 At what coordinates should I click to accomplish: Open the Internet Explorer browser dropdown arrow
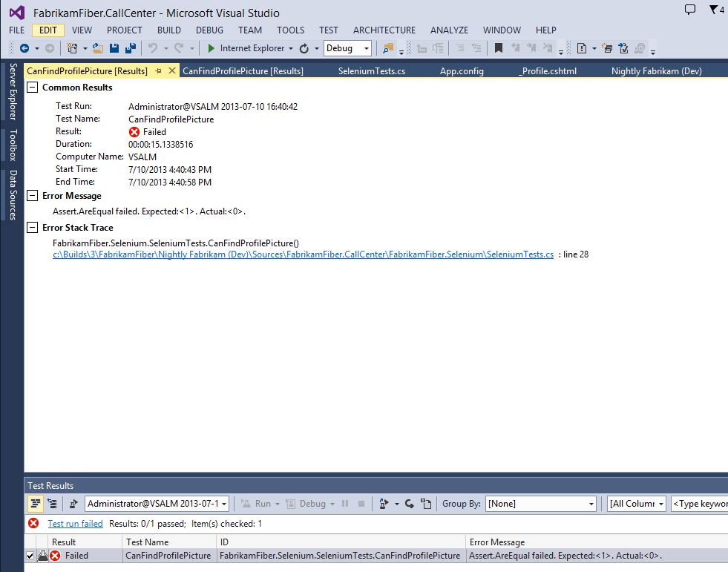click(291, 49)
